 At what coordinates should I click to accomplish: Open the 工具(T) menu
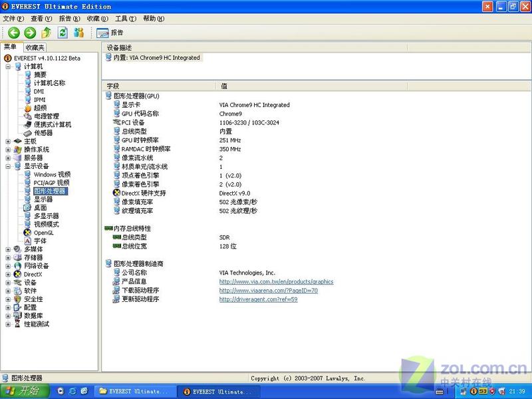point(126,19)
